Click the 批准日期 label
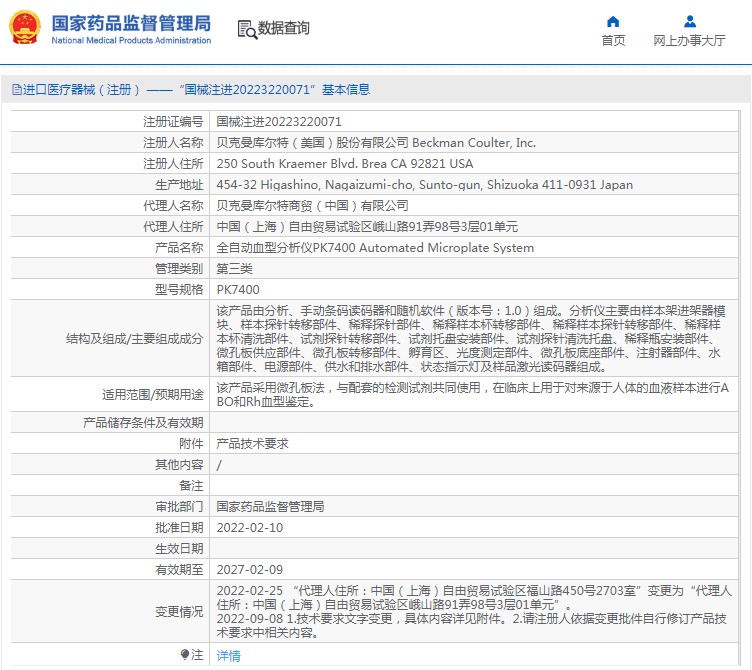Image resolution: width=752 pixels, height=670 pixels. (x=179, y=528)
